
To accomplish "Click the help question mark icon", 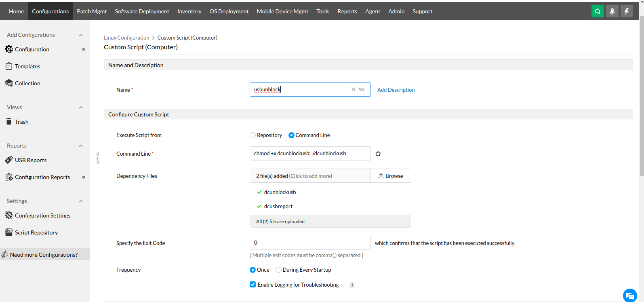I will [x=352, y=285].
